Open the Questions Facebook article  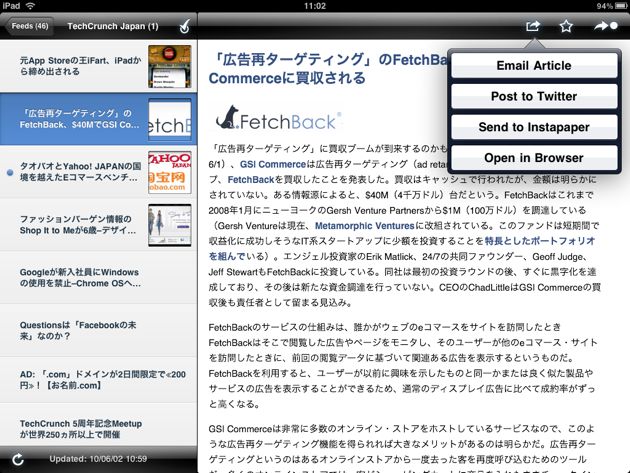pyautogui.click(x=98, y=331)
